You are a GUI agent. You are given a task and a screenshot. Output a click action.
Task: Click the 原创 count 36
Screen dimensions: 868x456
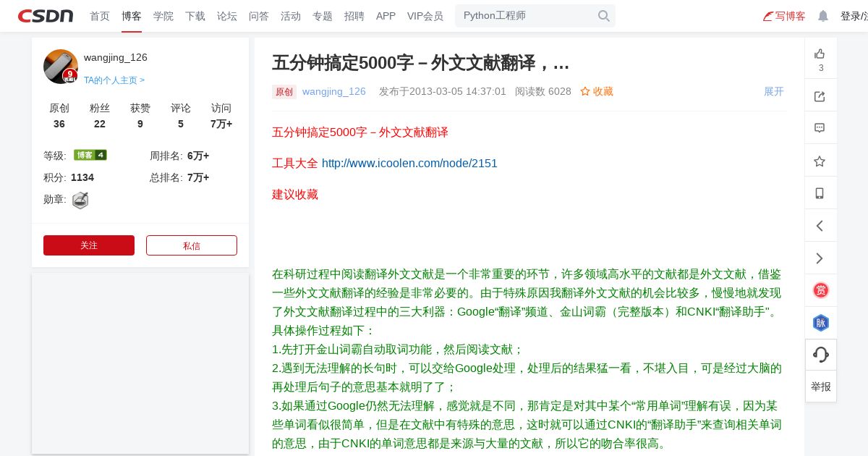(x=59, y=124)
